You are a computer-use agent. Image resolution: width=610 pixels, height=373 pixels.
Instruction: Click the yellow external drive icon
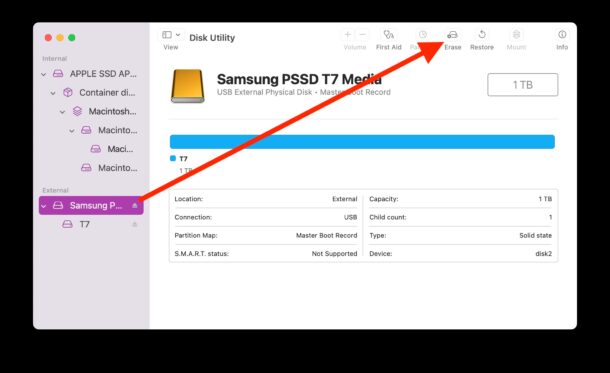(188, 86)
